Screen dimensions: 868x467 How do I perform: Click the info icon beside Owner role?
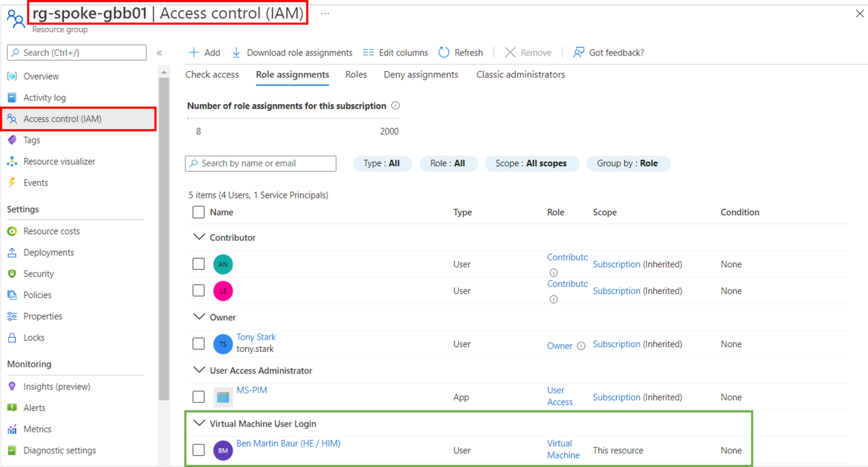tap(581, 346)
